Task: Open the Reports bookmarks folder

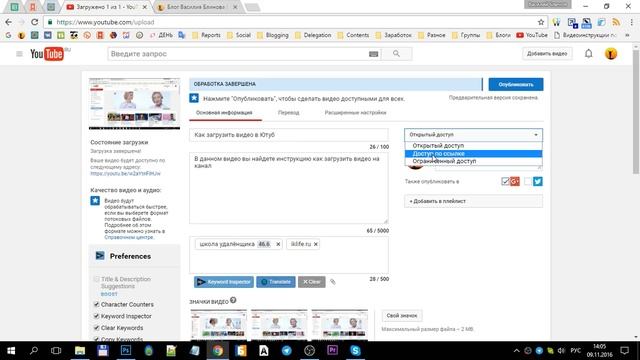Action: click(x=206, y=35)
